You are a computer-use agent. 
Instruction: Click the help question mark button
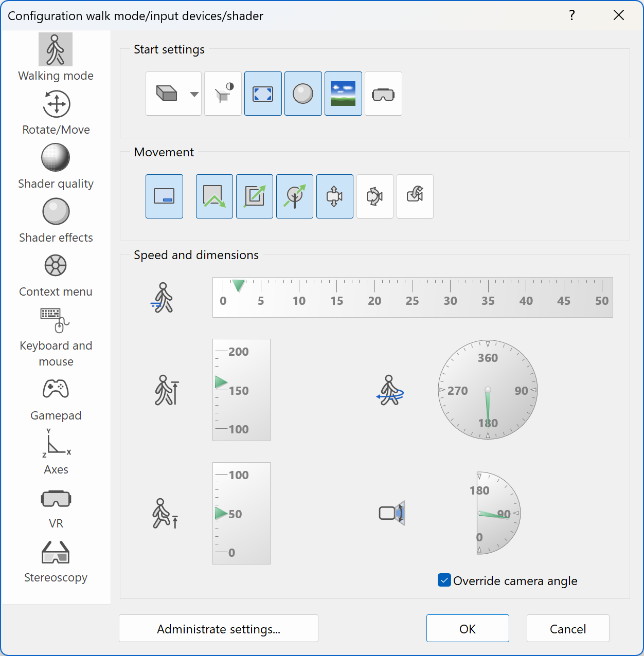click(571, 15)
